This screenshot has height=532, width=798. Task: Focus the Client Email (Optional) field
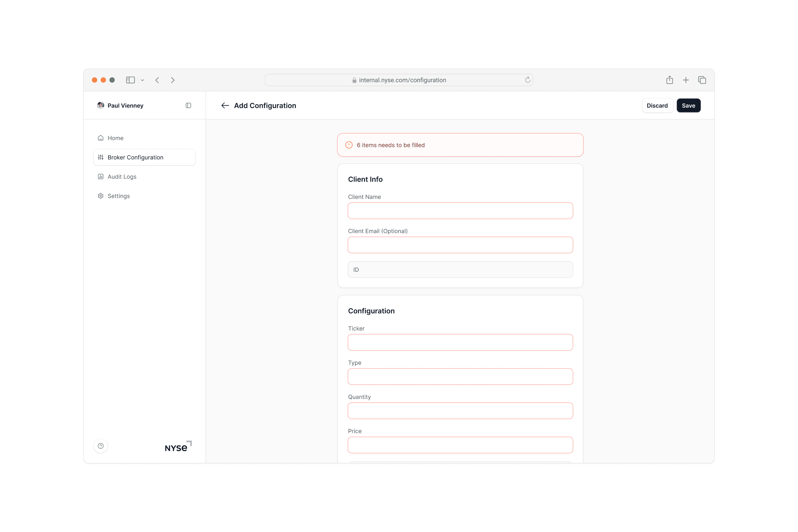461,245
